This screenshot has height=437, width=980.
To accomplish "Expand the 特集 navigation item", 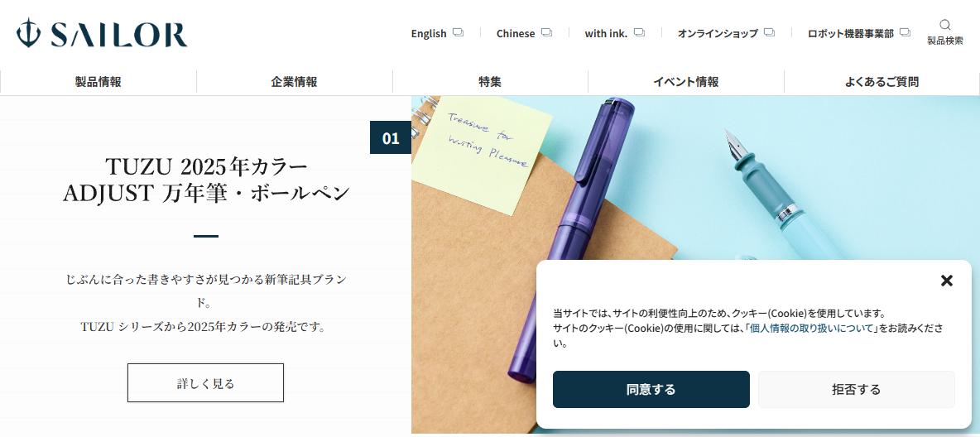I will (x=490, y=81).
